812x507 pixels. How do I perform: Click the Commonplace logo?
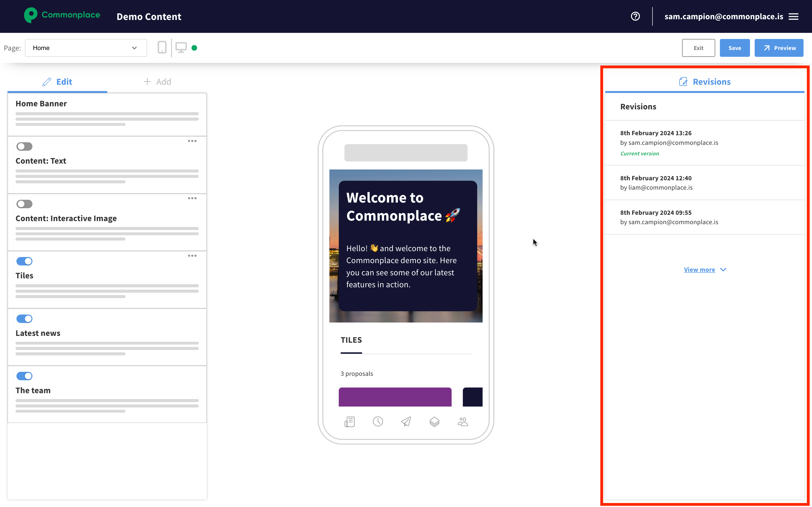(62, 15)
